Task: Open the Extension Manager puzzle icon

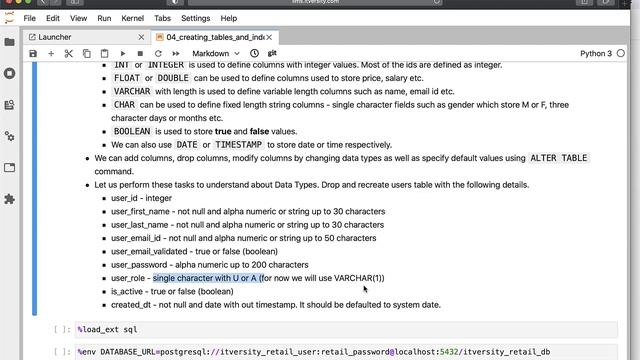Action: 9,199
